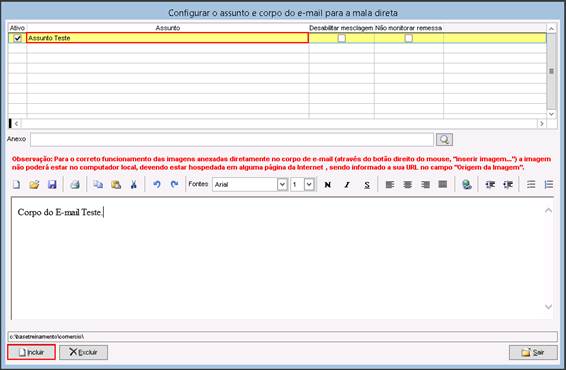This screenshot has height=370, width=566.
Task: Click the grid's scroll right arrow
Action: (541, 124)
